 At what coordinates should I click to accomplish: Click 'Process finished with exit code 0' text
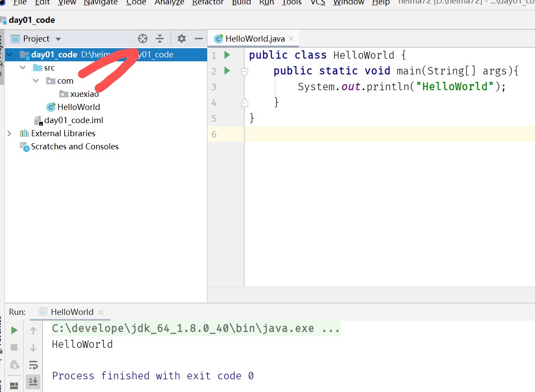point(153,376)
